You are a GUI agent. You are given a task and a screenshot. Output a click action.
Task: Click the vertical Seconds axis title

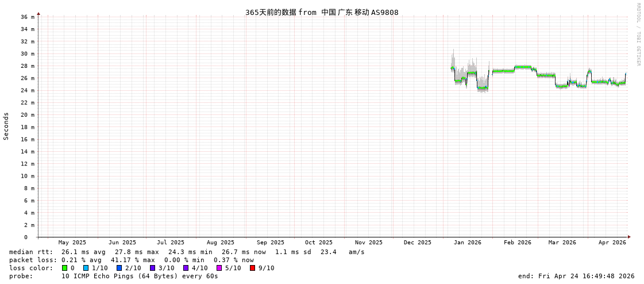(6, 126)
